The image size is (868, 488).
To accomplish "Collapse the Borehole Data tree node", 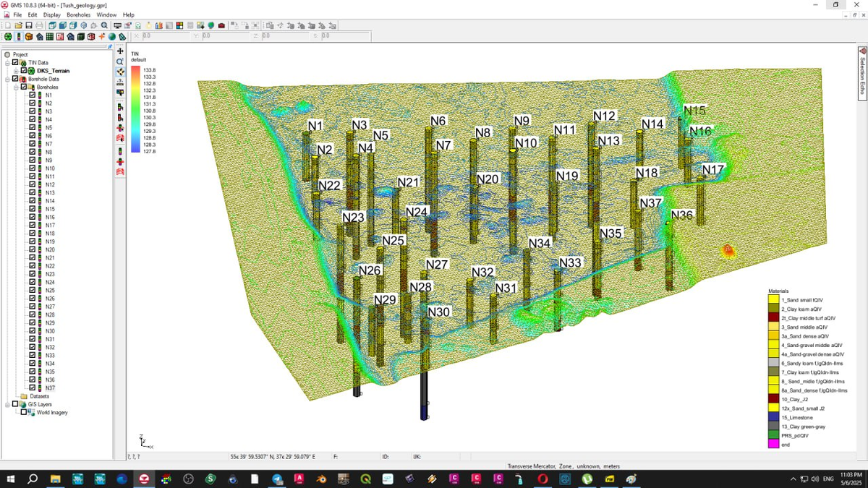I will click(7, 80).
